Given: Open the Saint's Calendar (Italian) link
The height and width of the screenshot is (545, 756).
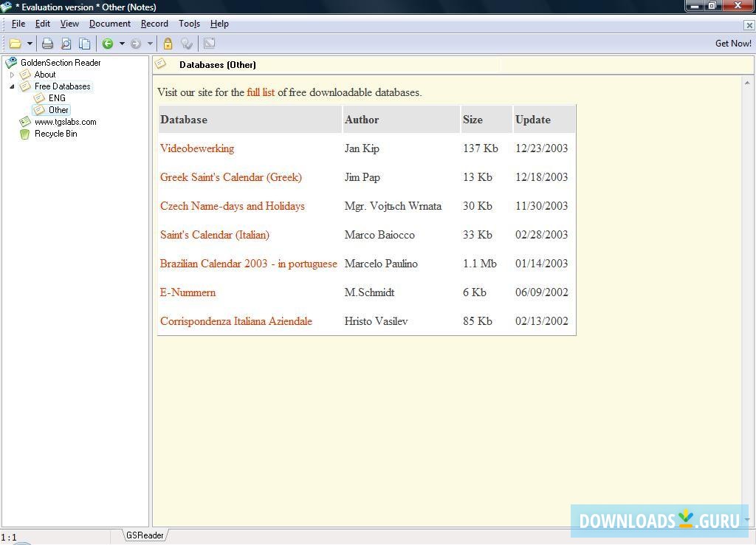Looking at the screenshot, I should [215, 235].
